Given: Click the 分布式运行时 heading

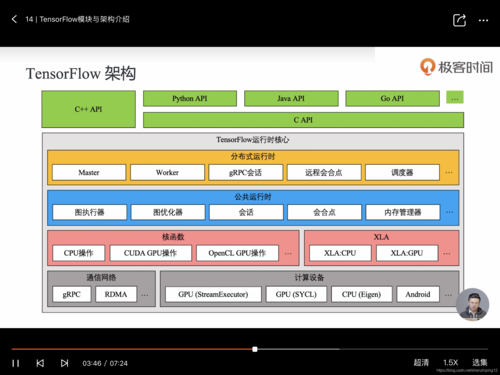Looking at the screenshot, I should point(253,157).
